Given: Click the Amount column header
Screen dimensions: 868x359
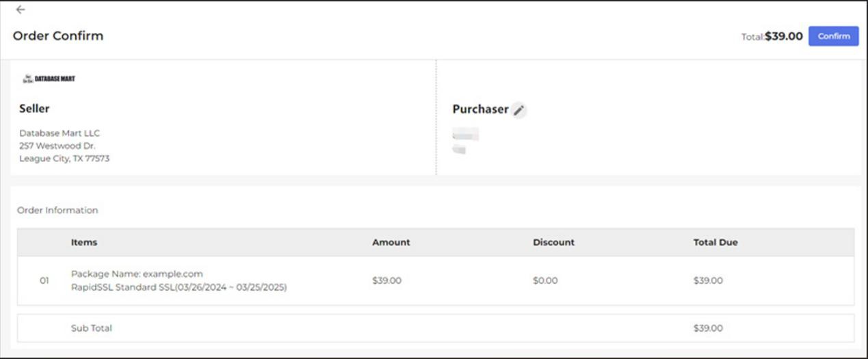Looking at the screenshot, I should (391, 242).
